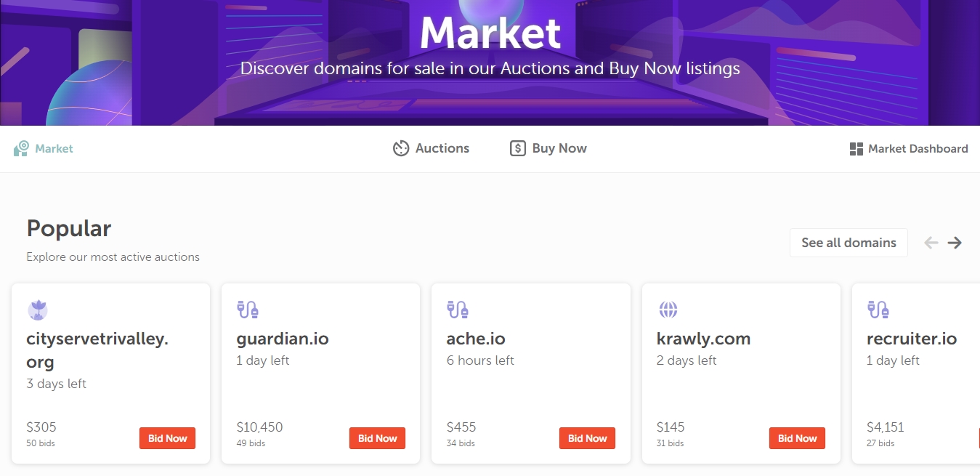The width and height of the screenshot is (980, 476).
Task: Click the Auctions clock icon
Action: pyautogui.click(x=401, y=149)
